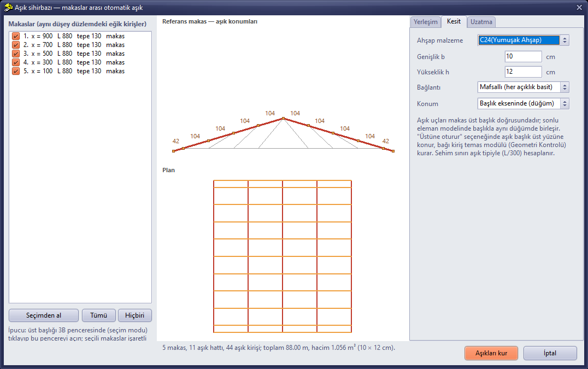Select the row text '3. x = 500 L 880 tepe 130 makas'

[x=74, y=54]
